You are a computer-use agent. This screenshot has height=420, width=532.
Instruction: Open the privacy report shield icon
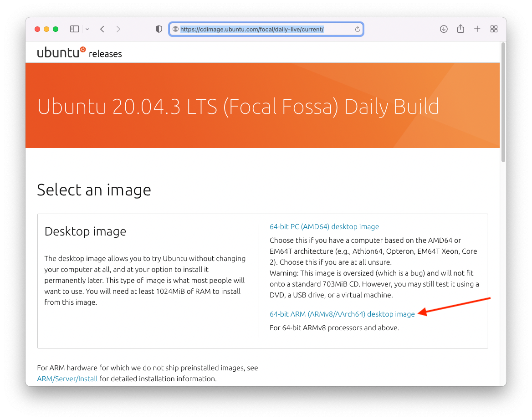point(159,29)
